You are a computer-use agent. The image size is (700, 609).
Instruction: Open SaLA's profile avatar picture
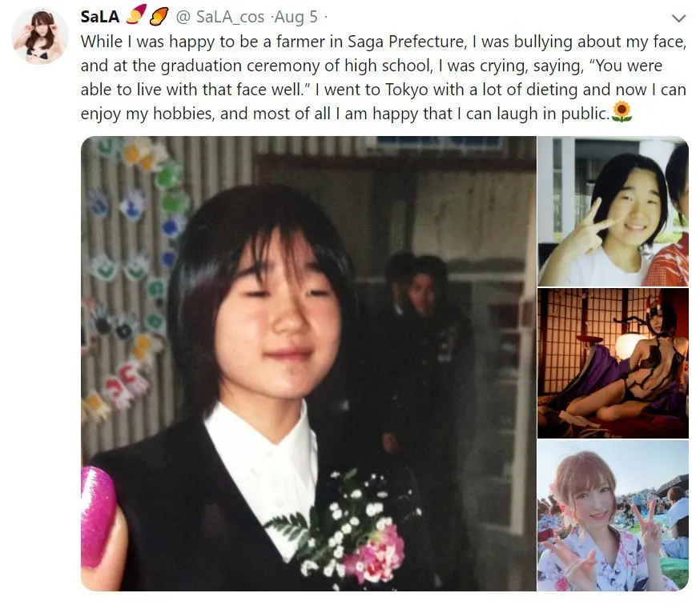(40, 36)
